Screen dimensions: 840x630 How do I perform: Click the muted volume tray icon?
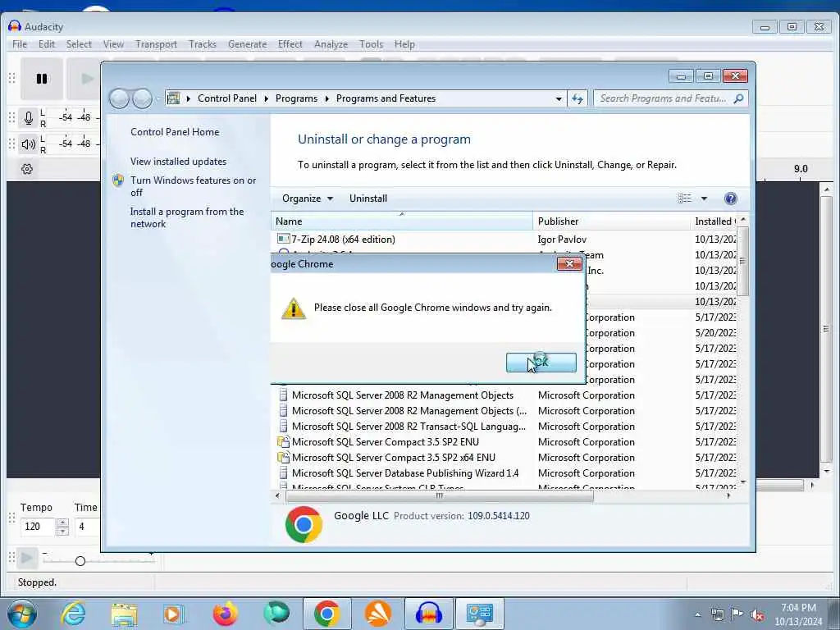pos(757,614)
